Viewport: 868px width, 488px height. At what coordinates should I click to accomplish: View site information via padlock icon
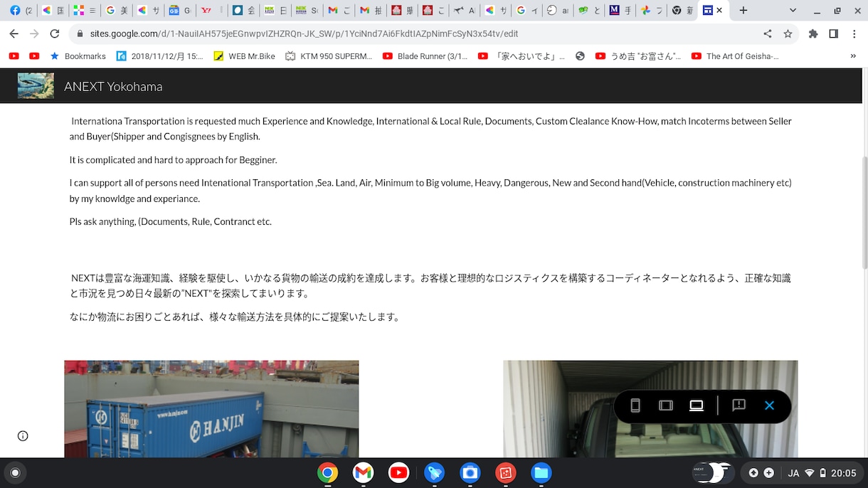pos(80,33)
